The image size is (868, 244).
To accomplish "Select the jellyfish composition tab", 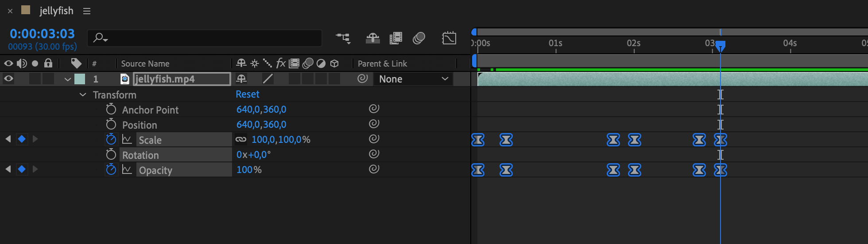I will (56, 11).
